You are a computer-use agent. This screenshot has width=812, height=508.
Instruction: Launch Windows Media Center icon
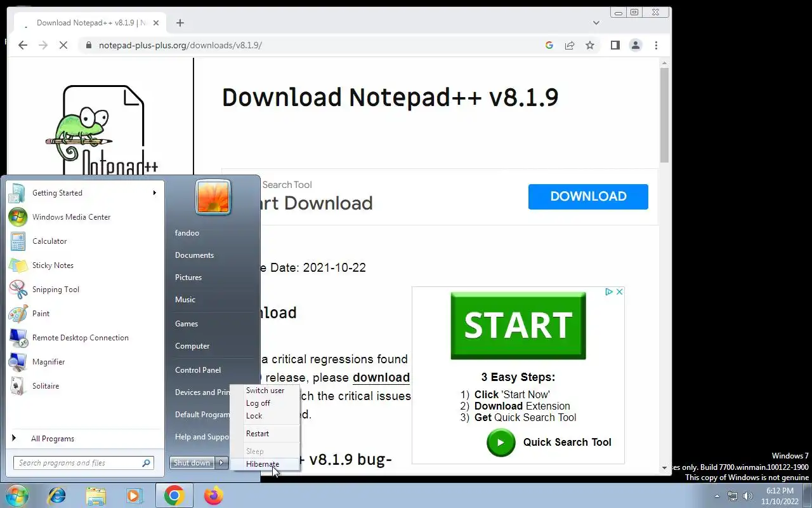point(18,217)
